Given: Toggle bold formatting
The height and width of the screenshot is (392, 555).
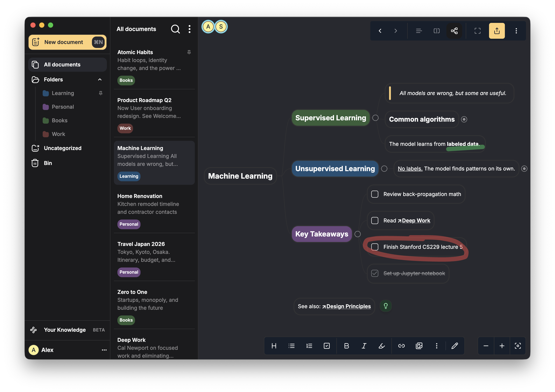Looking at the screenshot, I should pyautogui.click(x=346, y=346).
